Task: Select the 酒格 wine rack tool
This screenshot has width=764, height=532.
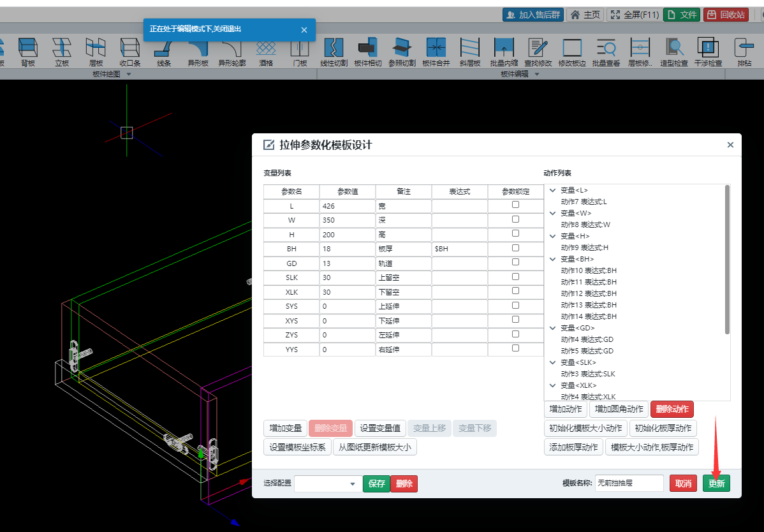Action: point(265,51)
